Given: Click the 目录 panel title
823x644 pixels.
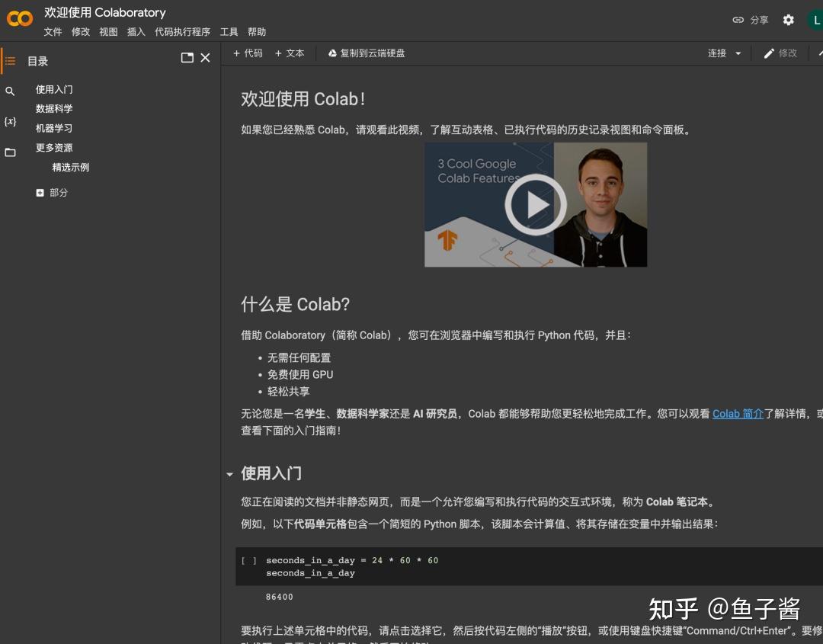Looking at the screenshot, I should pyautogui.click(x=38, y=61).
